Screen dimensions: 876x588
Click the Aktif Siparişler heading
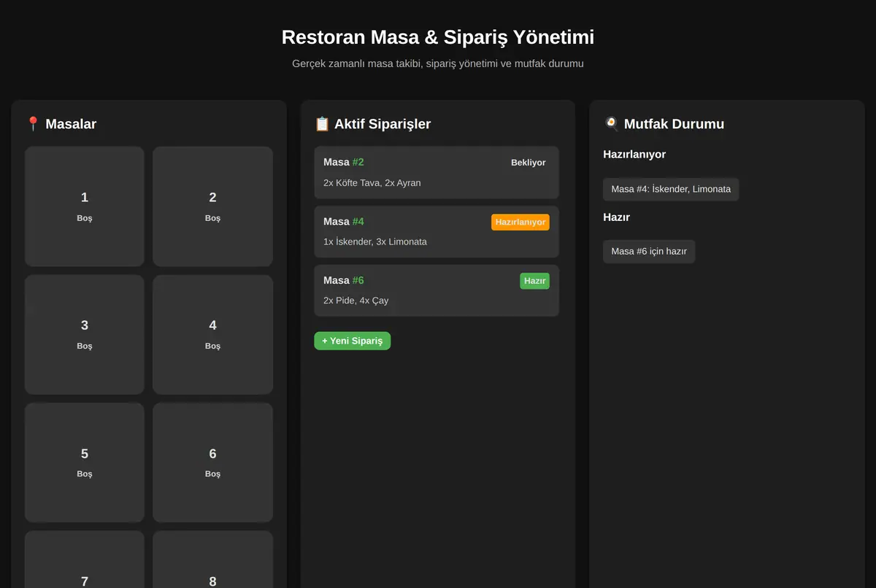pyautogui.click(x=383, y=124)
